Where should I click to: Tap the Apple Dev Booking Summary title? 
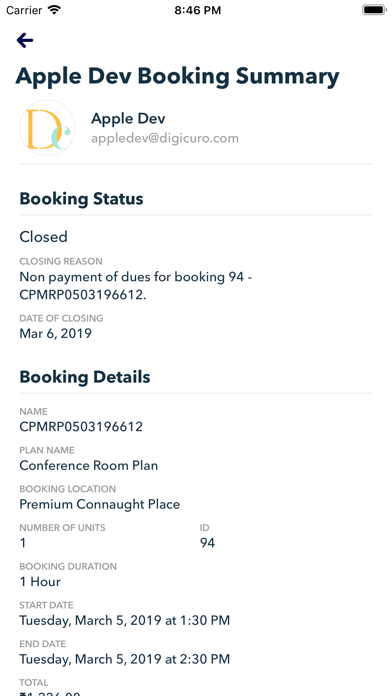coord(178,76)
